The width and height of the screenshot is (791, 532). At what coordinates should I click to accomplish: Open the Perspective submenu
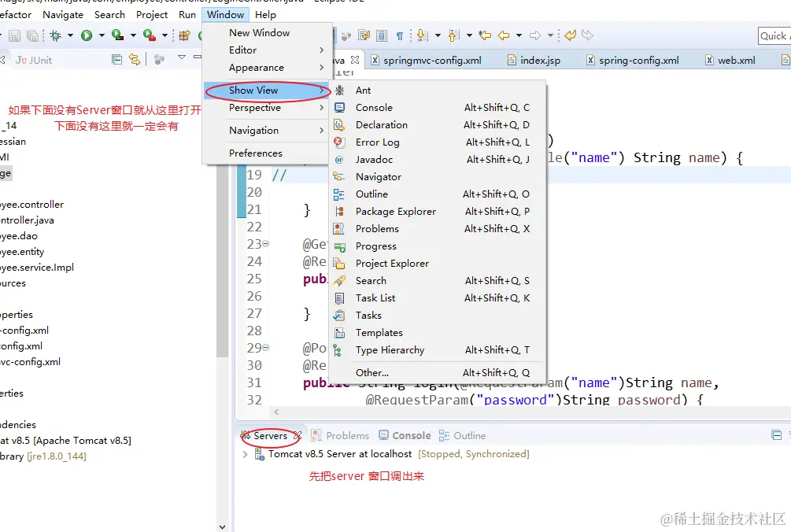point(267,107)
